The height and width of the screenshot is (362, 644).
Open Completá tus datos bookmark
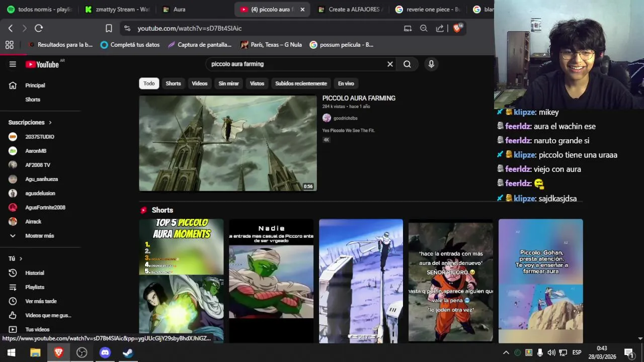130,45
